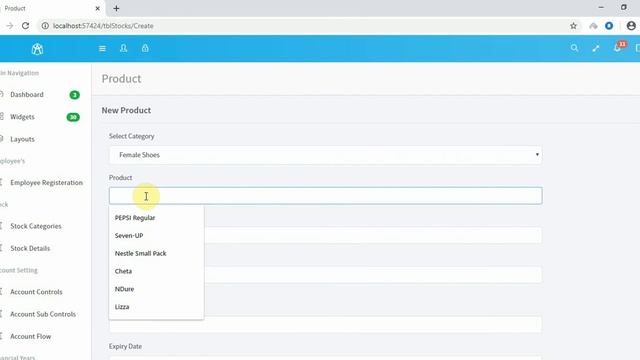Open Account Sub Controls page

(x=43, y=314)
